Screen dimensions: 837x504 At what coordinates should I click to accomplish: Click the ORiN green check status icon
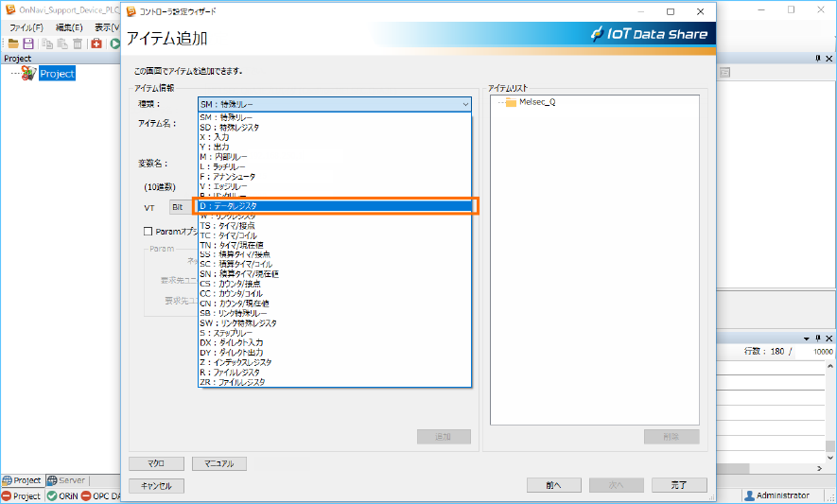click(52, 495)
